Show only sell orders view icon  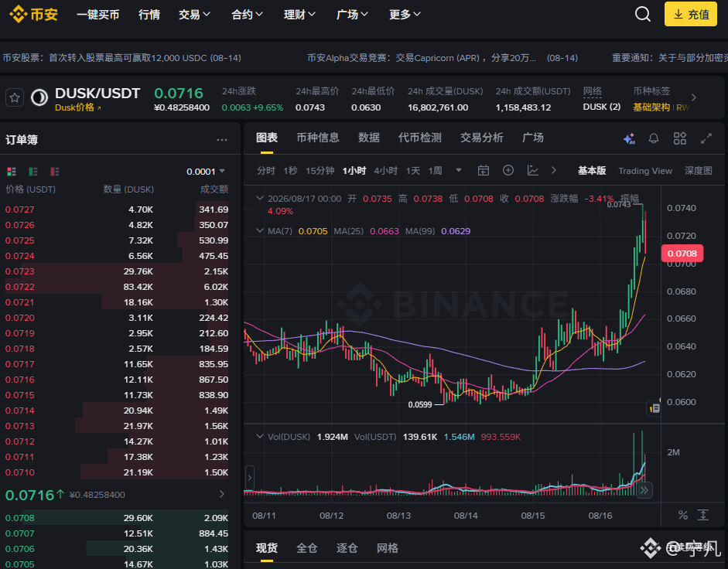(55, 172)
